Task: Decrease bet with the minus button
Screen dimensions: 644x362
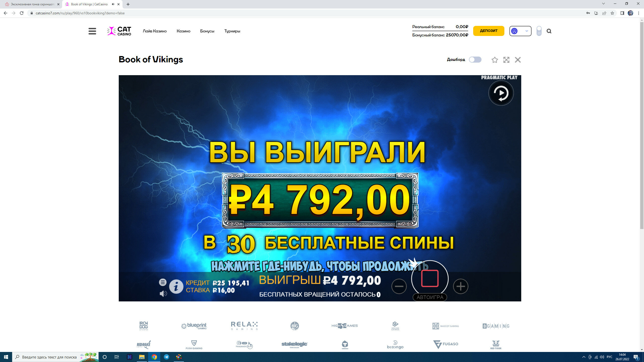Action: click(399, 286)
